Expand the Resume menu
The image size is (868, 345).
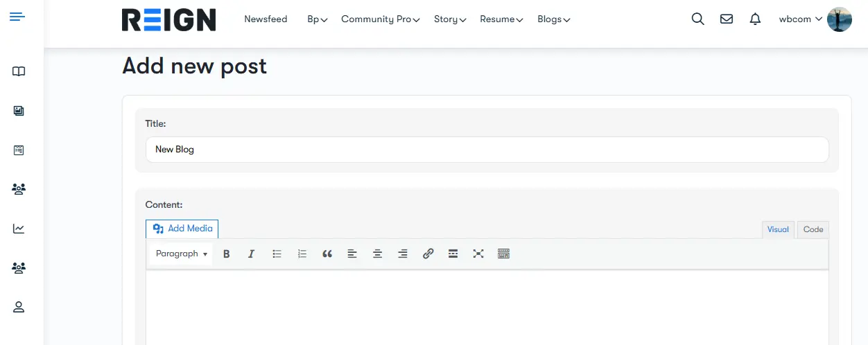(501, 19)
